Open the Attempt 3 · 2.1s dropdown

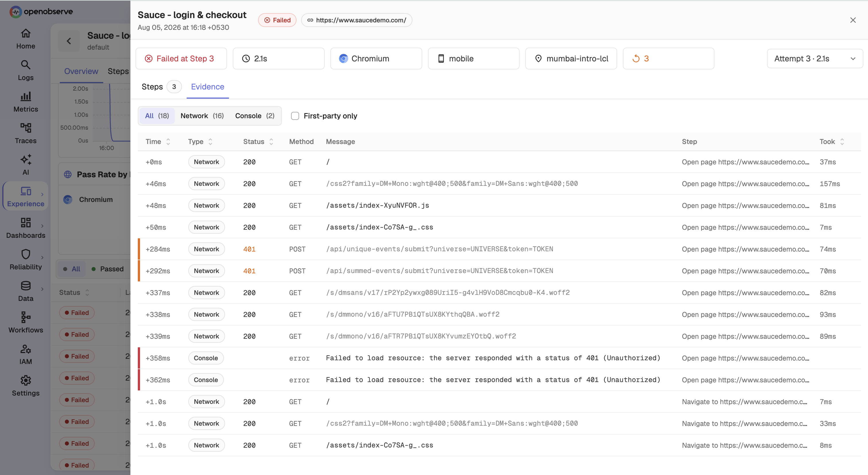(815, 59)
